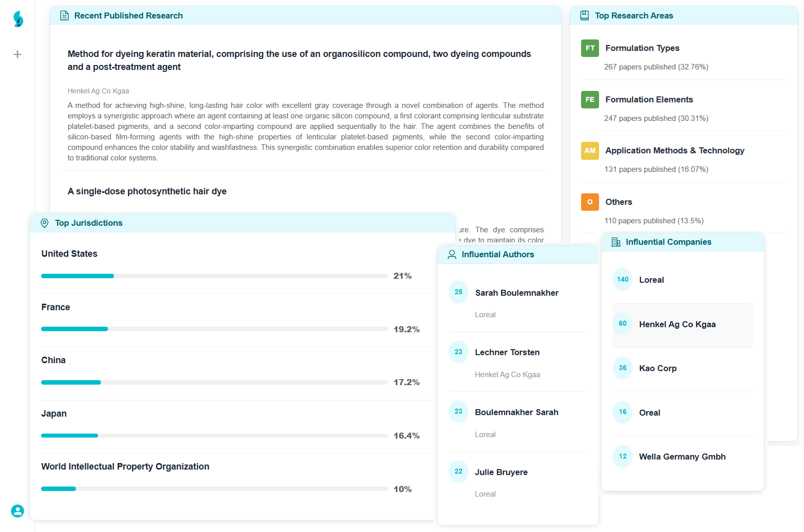Select Wella Germany Gmbh company entry
Image resolution: width=804 pixels, height=532 pixels.
pyautogui.click(x=682, y=457)
